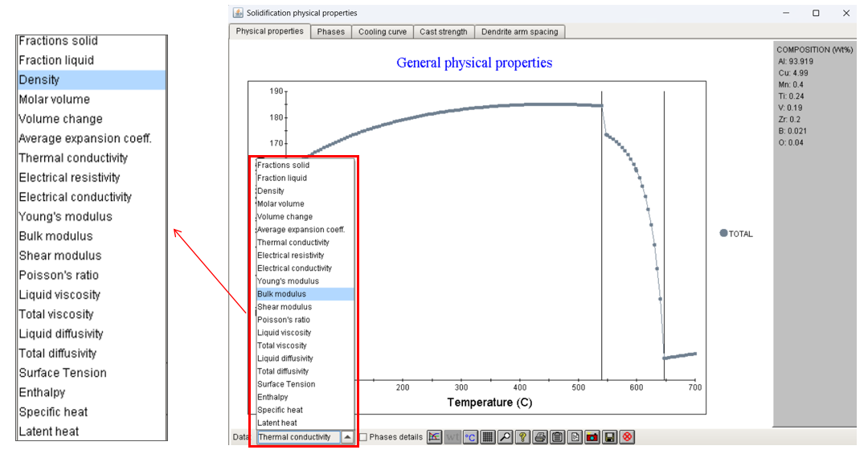Switch temperature units with °C button
The image size is (868, 454).
(470, 437)
